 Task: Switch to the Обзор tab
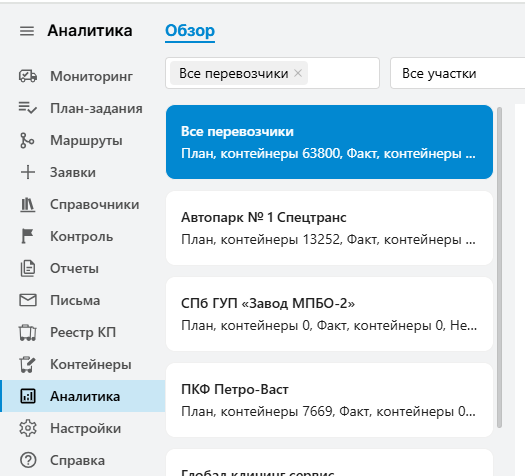pos(190,31)
